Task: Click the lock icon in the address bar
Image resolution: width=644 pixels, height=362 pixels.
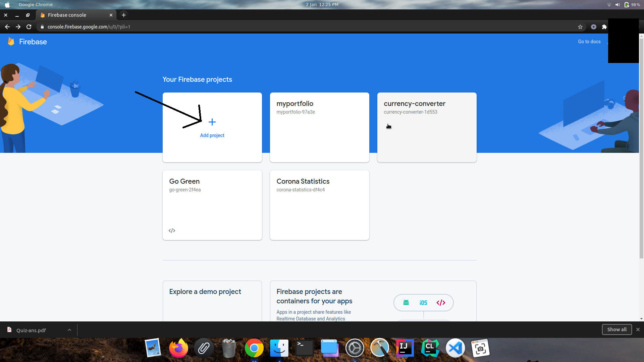Action: (x=42, y=27)
